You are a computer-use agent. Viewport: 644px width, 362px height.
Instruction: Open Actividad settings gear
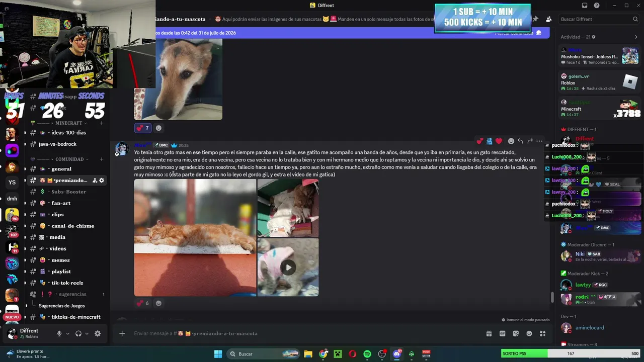coord(594,37)
